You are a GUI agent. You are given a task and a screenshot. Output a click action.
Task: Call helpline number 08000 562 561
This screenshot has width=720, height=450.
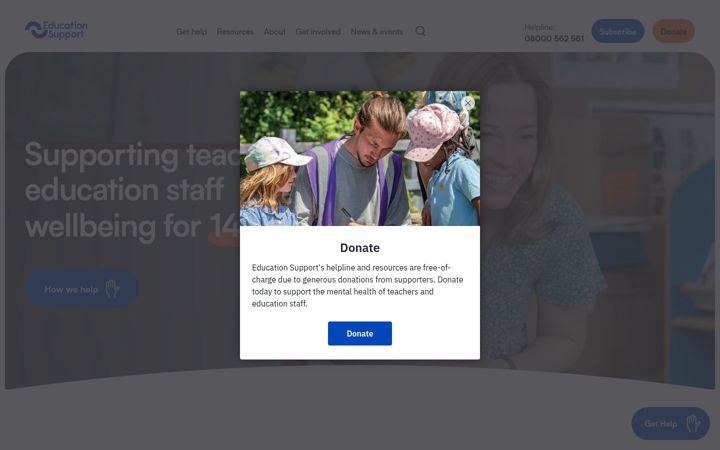coord(554,39)
